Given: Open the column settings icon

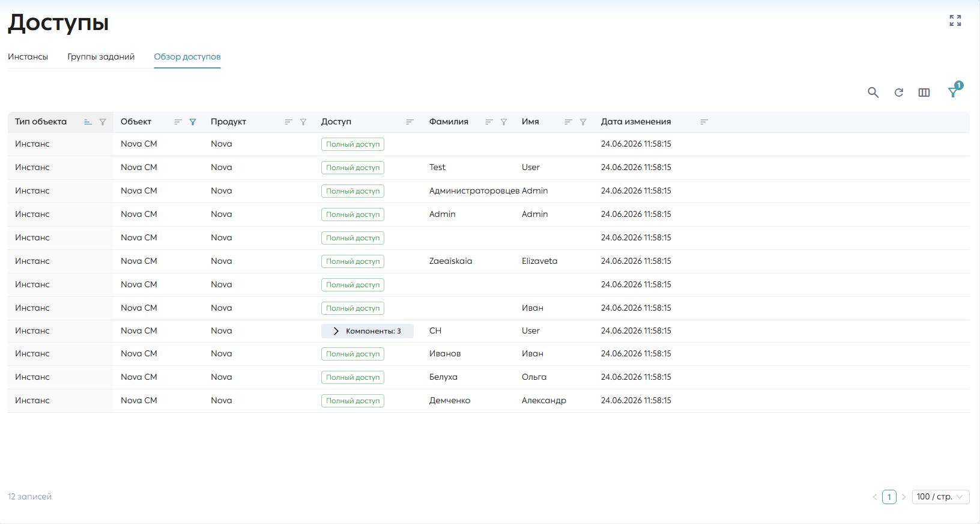Looking at the screenshot, I should 924,93.
